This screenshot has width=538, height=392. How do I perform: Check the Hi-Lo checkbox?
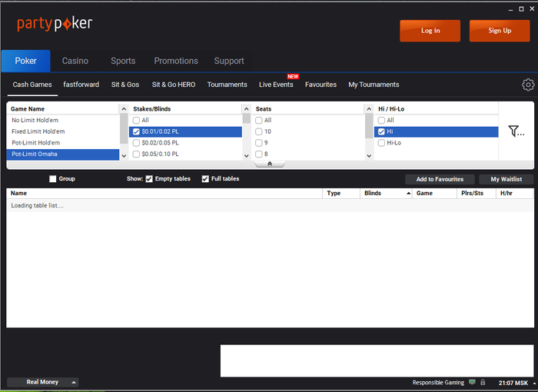[x=381, y=143]
